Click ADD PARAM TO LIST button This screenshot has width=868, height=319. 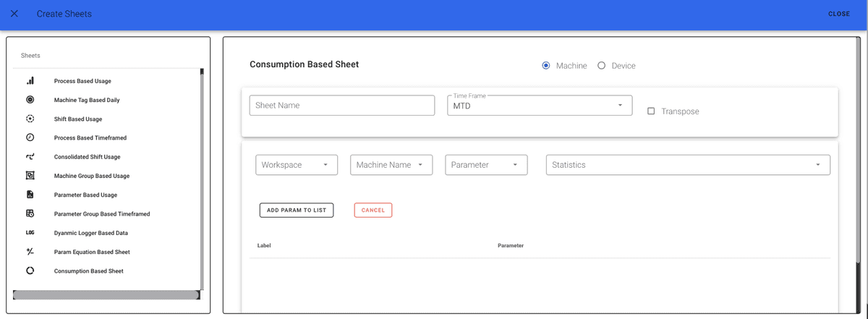tap(297, 210)
